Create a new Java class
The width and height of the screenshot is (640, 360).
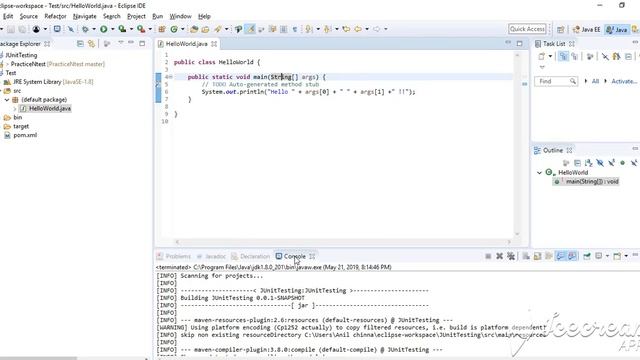tap(174, 29)
